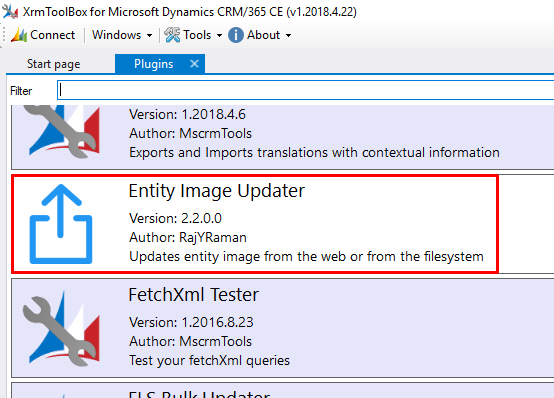Click the FetchXml Tester wrench icon
Viewport: 554px width, 398px height.
click(x=61, y=328)
